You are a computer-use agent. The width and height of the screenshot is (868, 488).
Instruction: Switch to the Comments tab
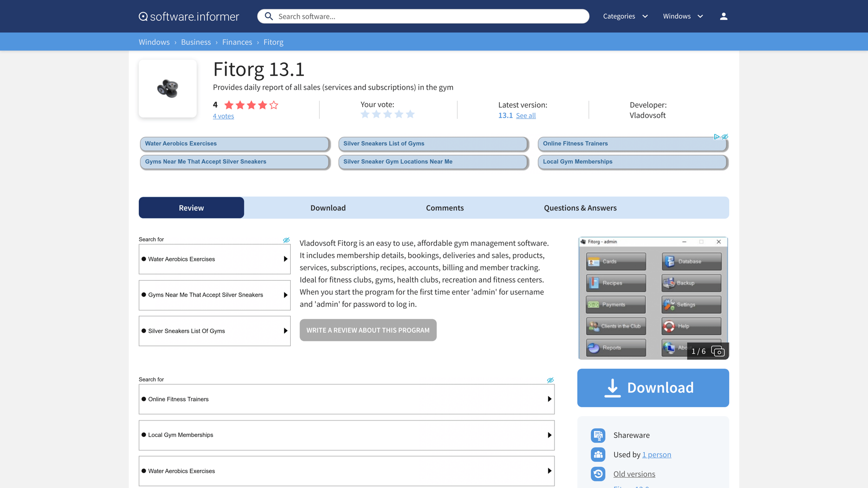click(x=445, y=208)
